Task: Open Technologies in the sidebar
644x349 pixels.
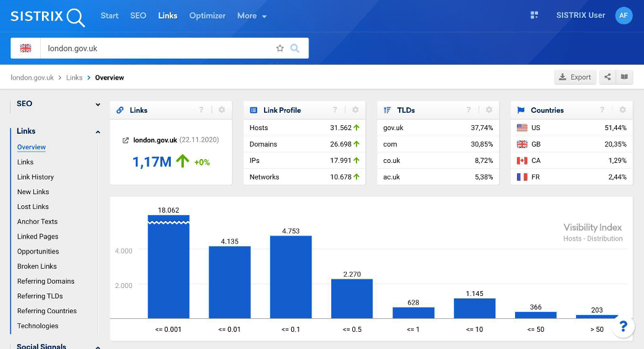Action: tap(38, 326)
